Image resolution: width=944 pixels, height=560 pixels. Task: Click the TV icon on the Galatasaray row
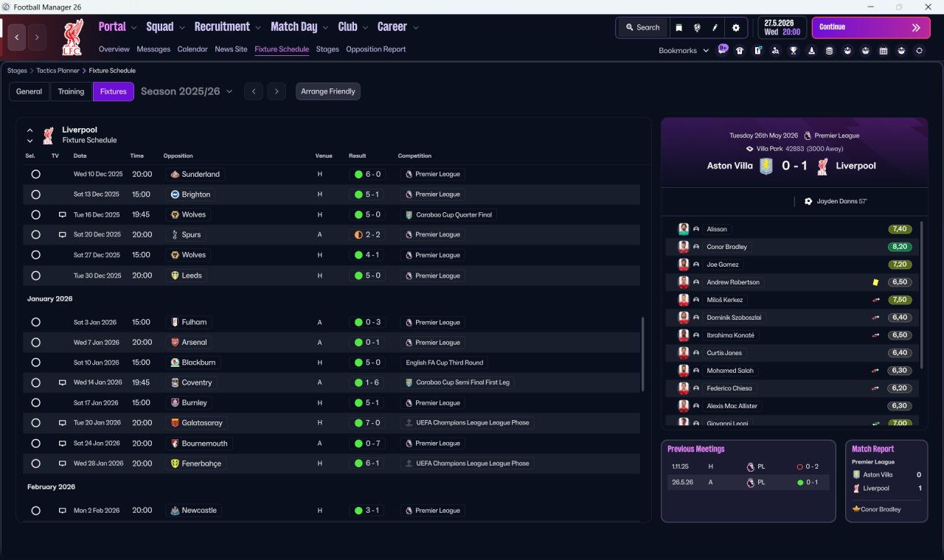63,423
